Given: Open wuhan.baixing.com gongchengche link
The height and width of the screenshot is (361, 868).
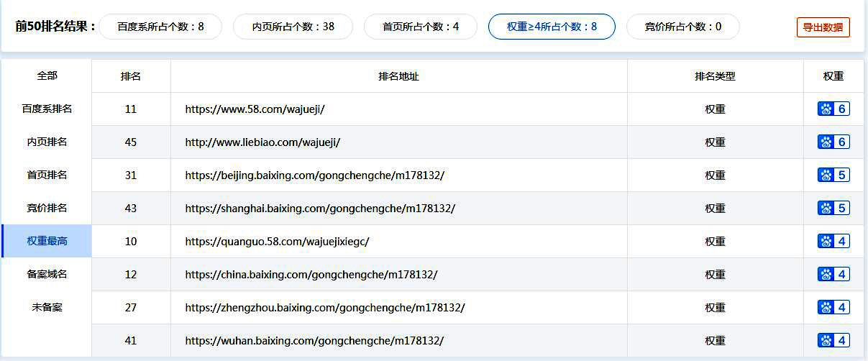Looking at the screenshot, I should pos(314,341).
